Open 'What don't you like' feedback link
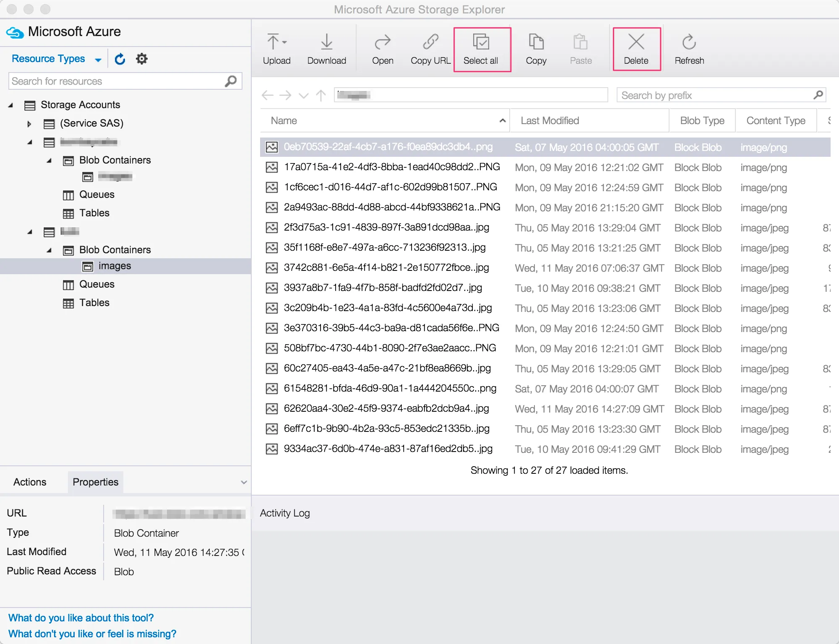The width and height of the screenshot is (839, 644). tap(92, 634)
